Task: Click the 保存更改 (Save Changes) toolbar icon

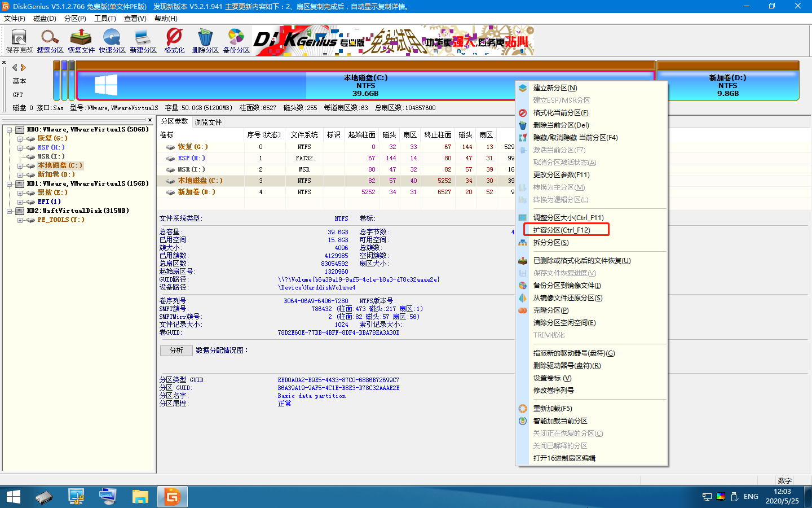Action: tap(19, 41)
